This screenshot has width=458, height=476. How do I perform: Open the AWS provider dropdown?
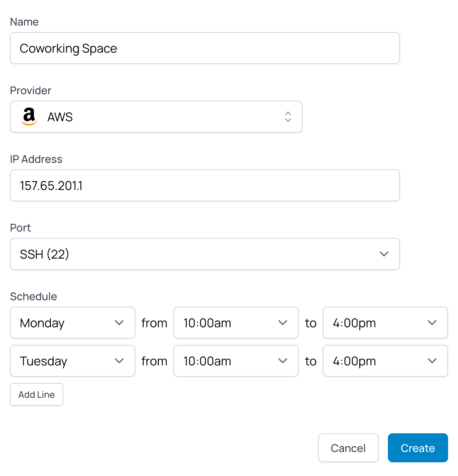156,117
